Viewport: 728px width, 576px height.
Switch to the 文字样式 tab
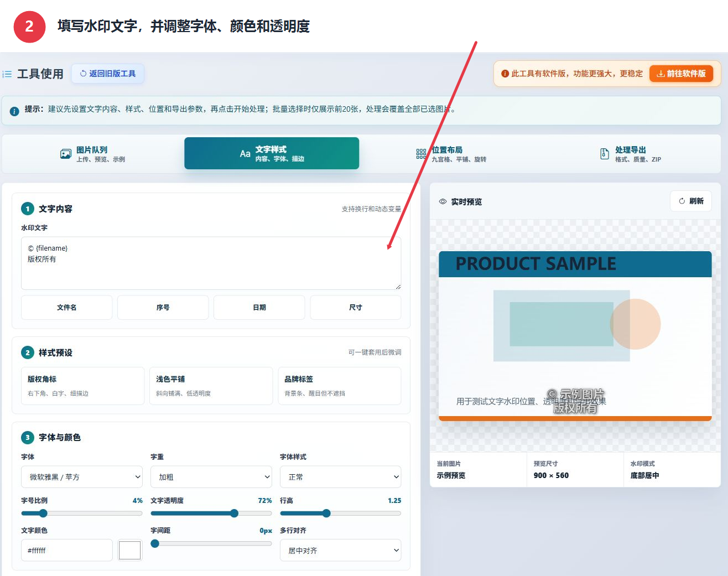[x=272, y=153]
